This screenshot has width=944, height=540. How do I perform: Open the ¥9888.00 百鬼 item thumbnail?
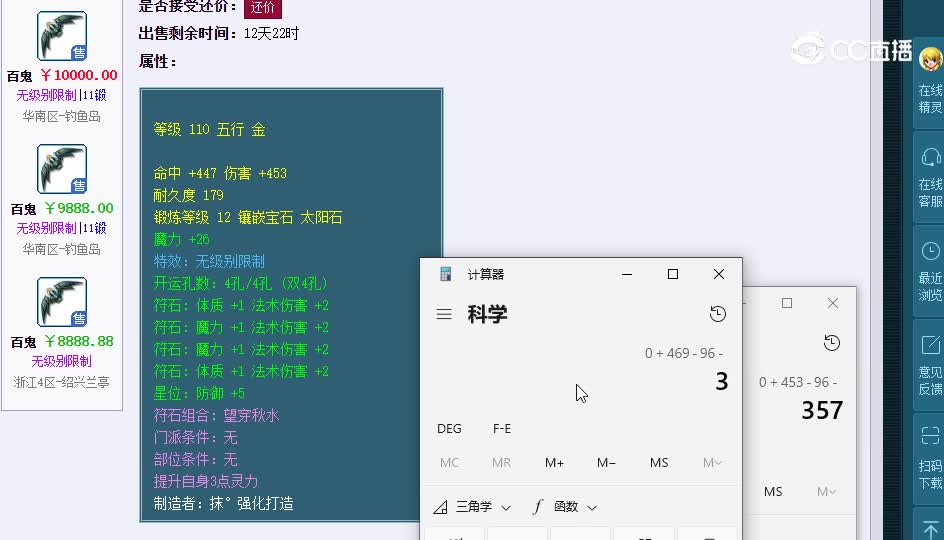(62, 169)
